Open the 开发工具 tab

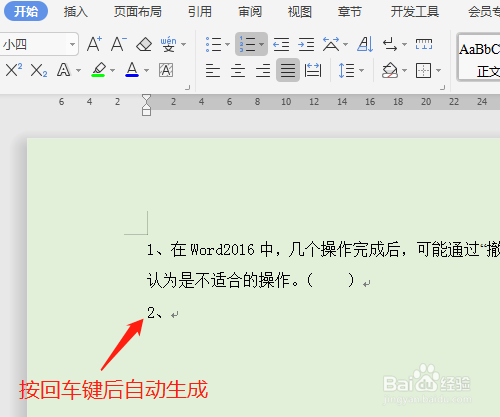415,12
